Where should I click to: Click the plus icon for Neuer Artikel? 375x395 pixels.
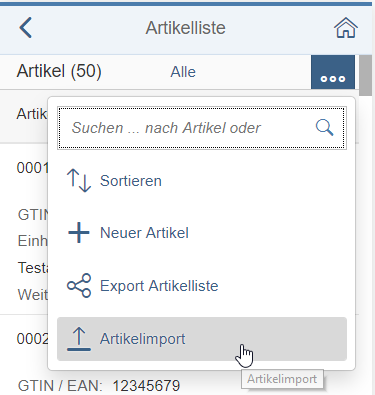(79, 233)
